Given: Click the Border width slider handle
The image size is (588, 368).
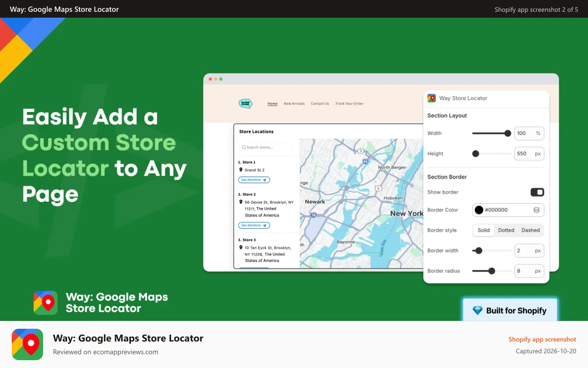Looking at the screenshot, I should (479, 251).
